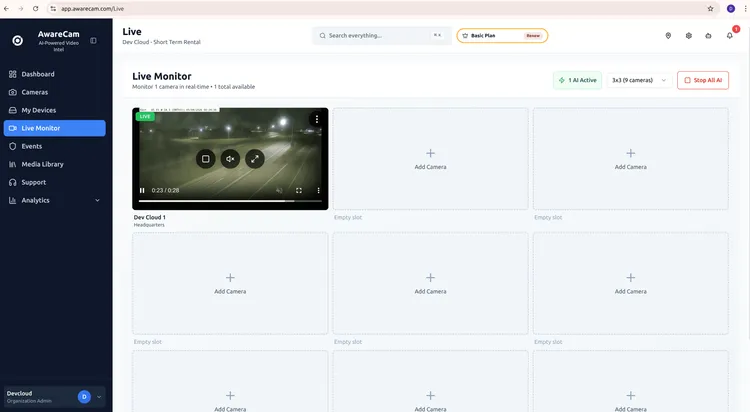
Task: Click the Dev Cloud 1 camera name
Action: tap(150, 217)
